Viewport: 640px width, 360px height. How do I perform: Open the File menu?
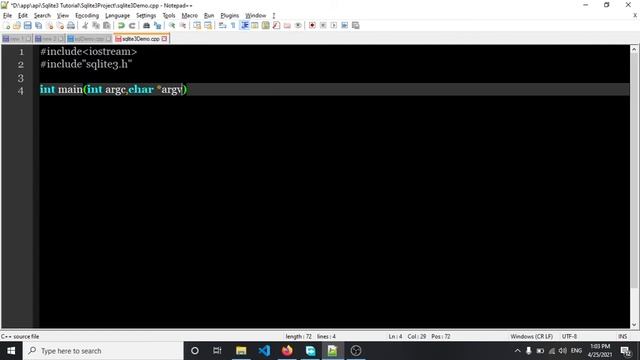[x=7, y=16]
